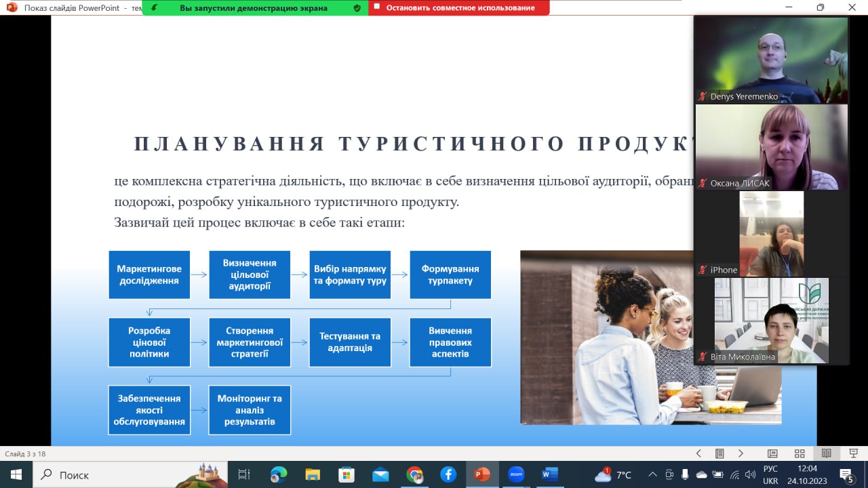Switch to PowerPoint in the taskbar
The image size is (868, 488).
(x=482, y=474)
